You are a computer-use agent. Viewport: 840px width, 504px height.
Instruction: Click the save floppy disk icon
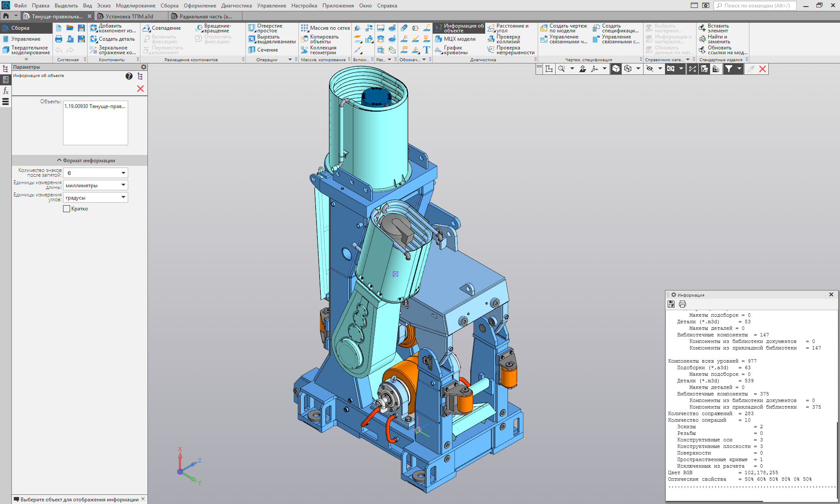(x=81, y=28)
